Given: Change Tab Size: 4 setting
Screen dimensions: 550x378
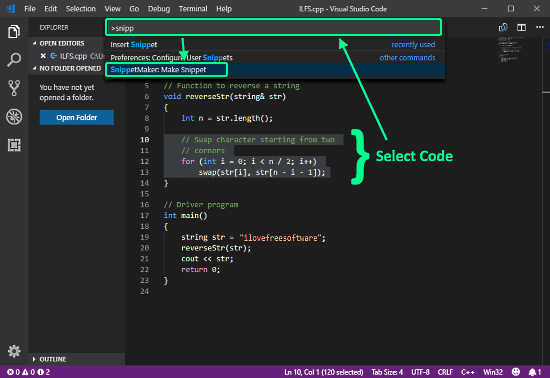Looking at the screenshot, I should (x=387, y=372).
